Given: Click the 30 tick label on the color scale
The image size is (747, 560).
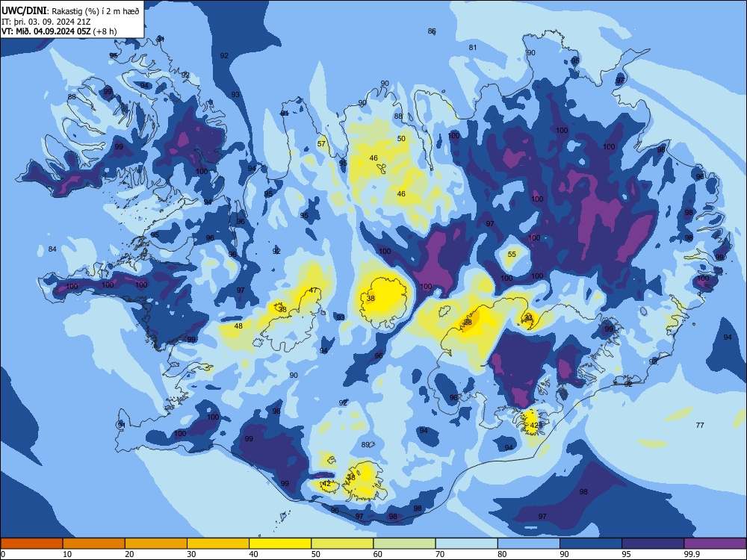Looking at the screenshot, I should point(191,554).
